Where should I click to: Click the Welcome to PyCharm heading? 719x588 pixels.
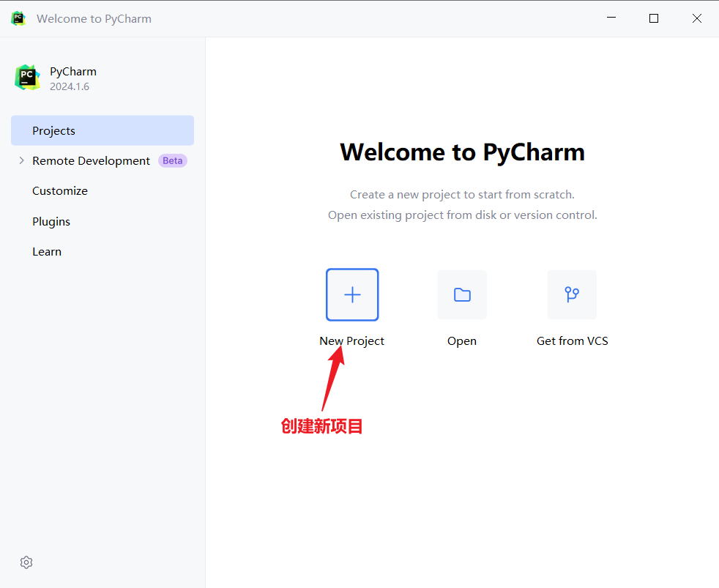point(462,152)
